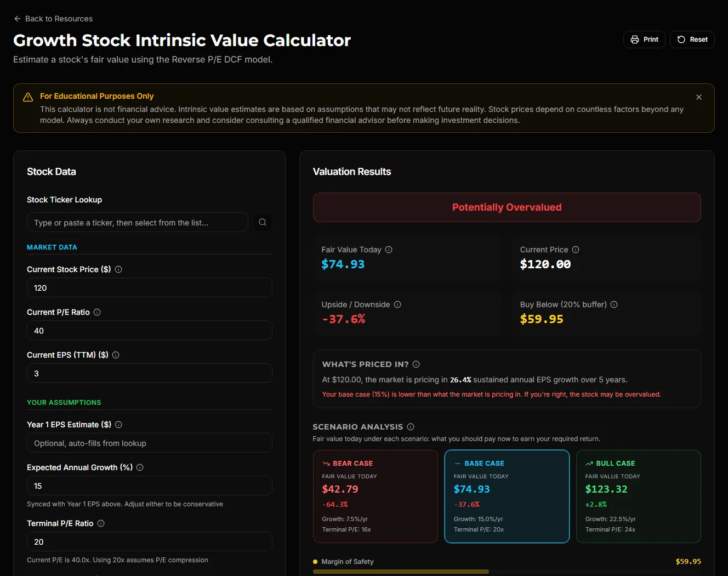
Task: Click the warning triangle icon in banner
Action: [x=28, y=97]
